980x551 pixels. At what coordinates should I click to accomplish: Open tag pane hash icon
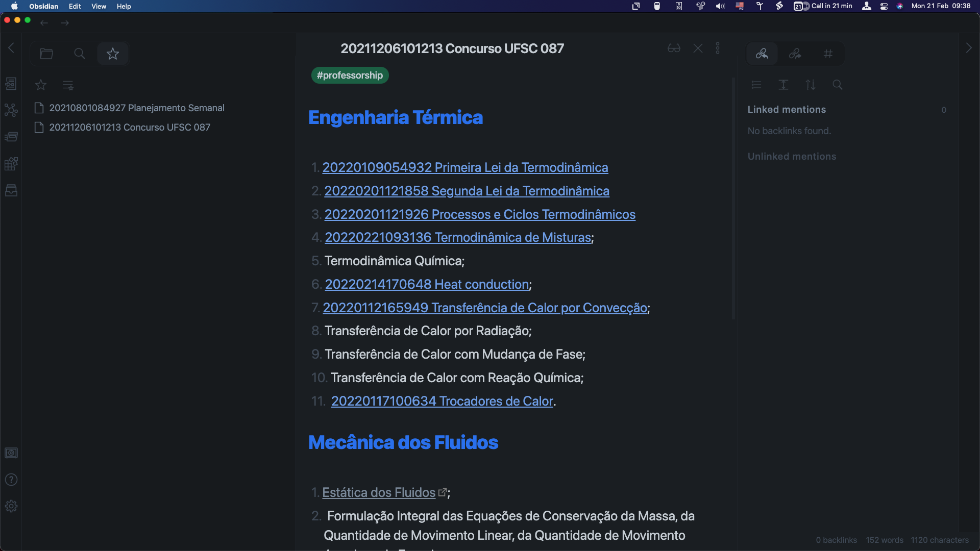[828, 54]
